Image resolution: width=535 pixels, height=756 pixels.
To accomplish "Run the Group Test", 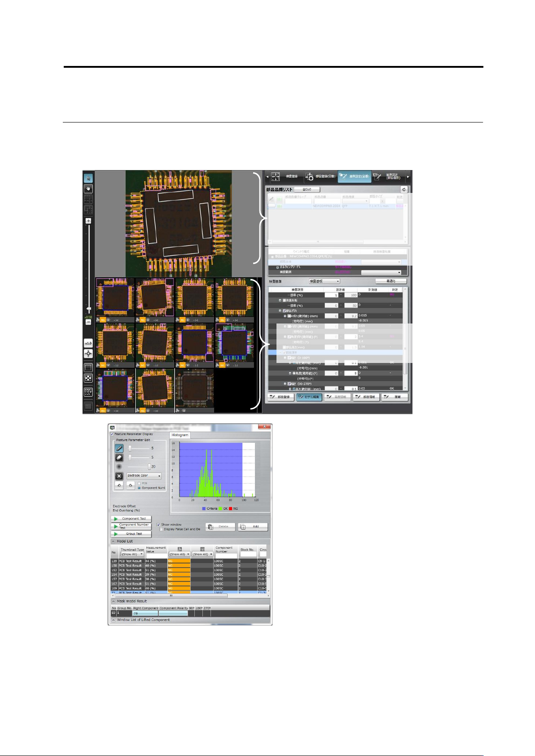I will pyautogui.click(x=131, y=534).
